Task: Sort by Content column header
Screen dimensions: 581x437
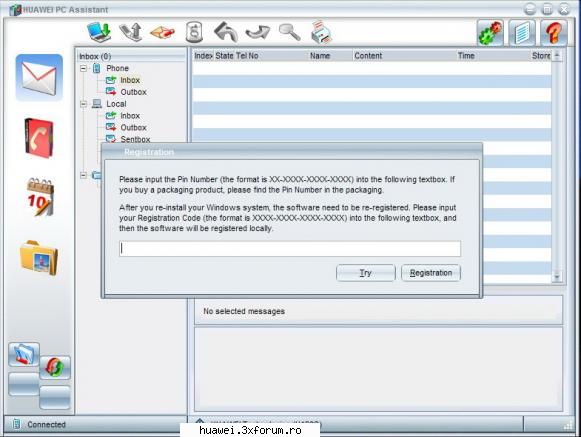Action: (368, 56)
